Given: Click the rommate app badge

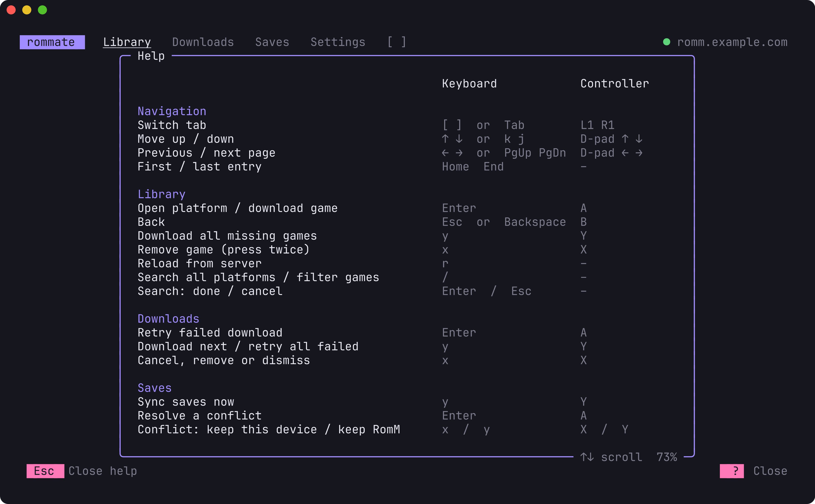Looking at the screenshot, I should click(x=52, y=42).
